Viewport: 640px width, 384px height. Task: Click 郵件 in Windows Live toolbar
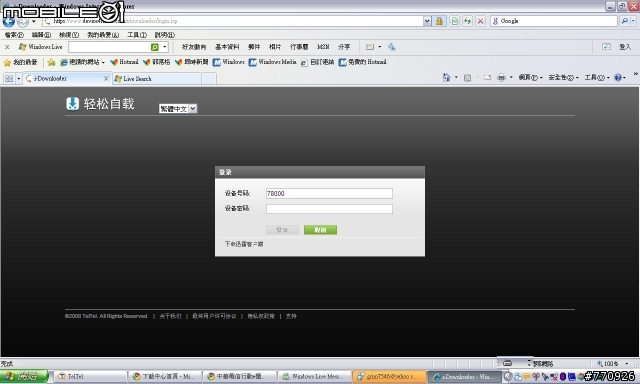click(254, 47)
